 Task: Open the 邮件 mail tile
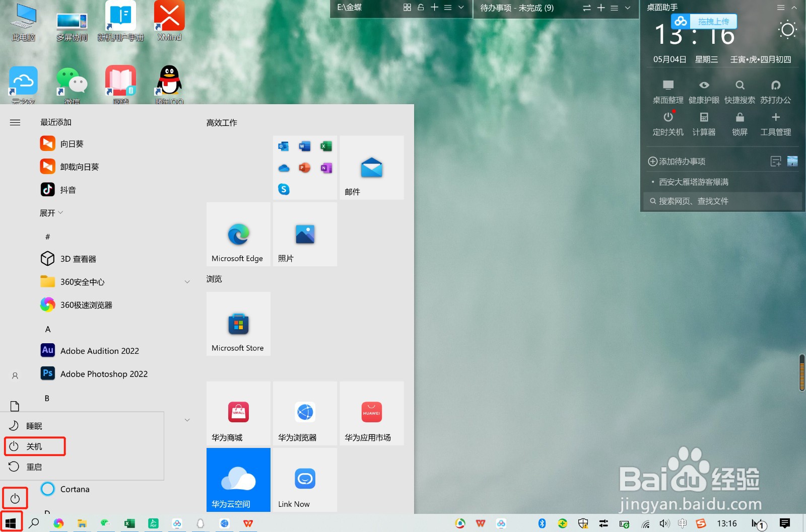[372, 168]
